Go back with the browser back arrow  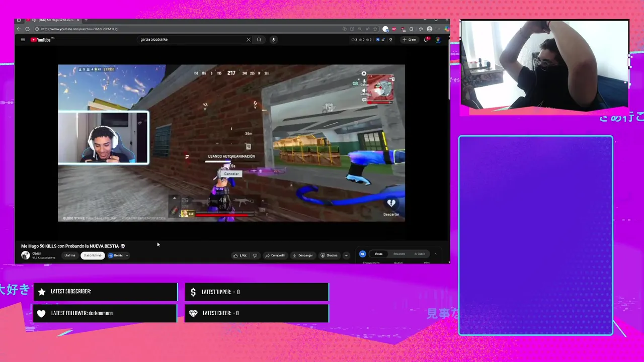tap(19, 29)
